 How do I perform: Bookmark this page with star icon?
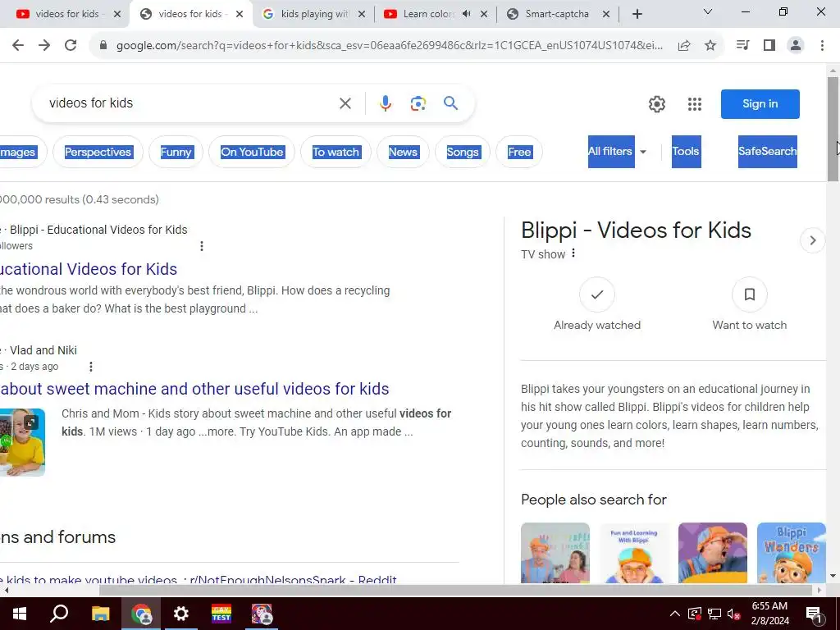[710, 46]
